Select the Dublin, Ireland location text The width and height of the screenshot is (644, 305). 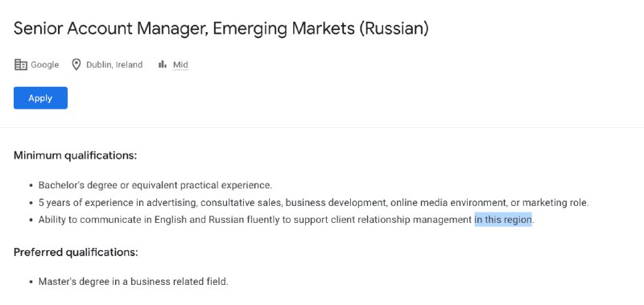pos(114,65)
